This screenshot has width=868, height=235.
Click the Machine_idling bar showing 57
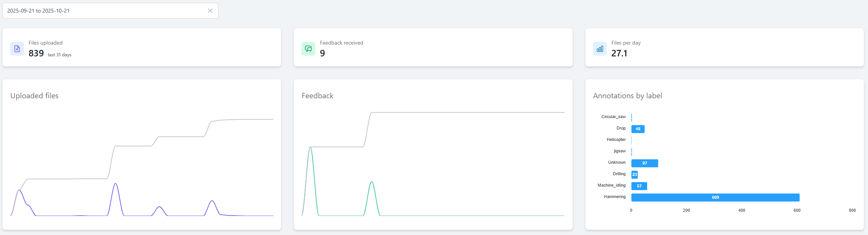point(639,186)
